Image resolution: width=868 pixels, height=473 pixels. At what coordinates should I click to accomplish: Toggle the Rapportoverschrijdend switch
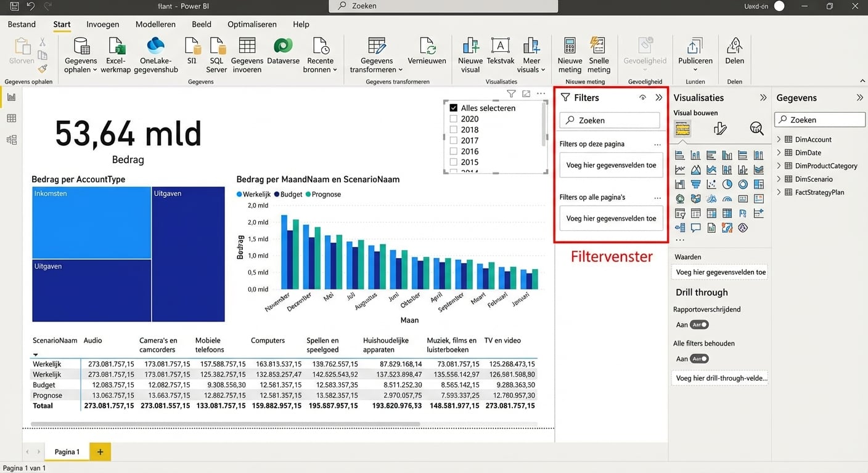pos(699,325)
